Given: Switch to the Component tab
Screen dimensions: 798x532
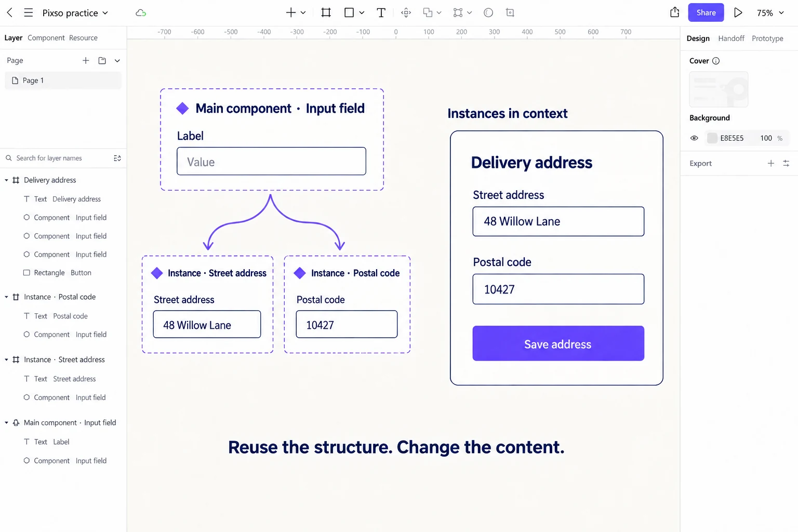Looking at the screenshot, I should click(46, 38).
